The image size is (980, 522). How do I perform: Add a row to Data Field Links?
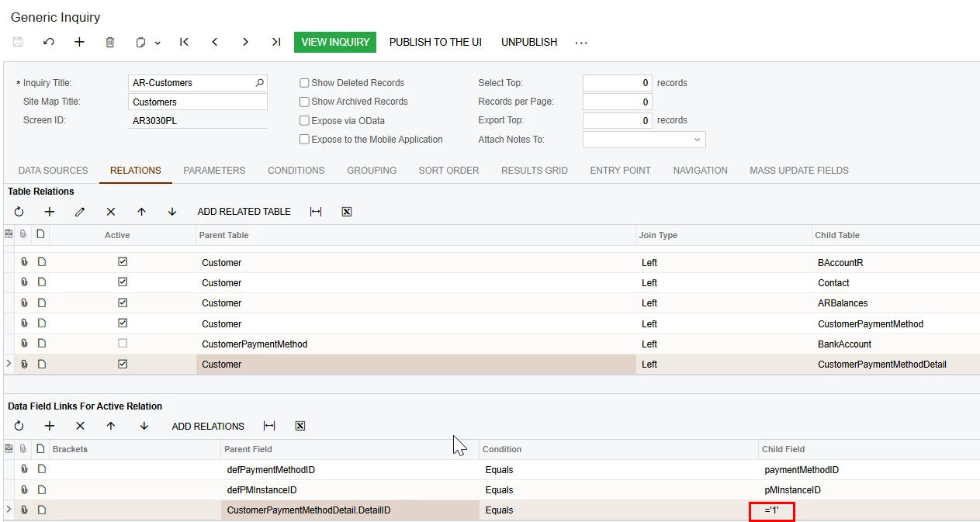[x=50, y=426]
